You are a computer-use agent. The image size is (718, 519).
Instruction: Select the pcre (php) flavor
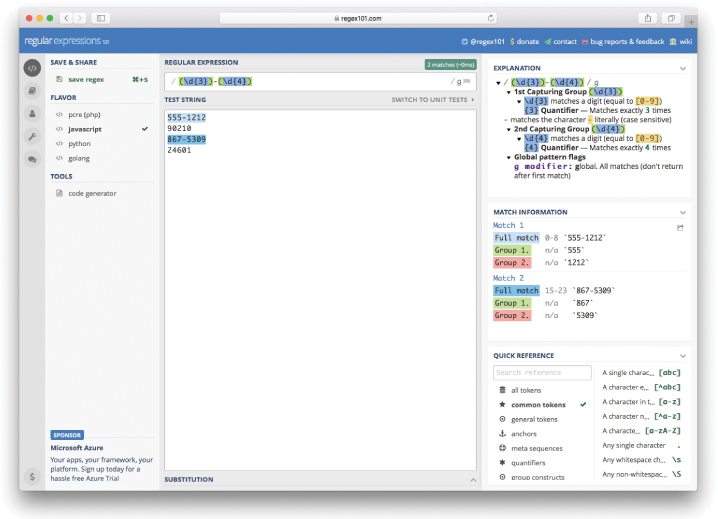(86, 115)
